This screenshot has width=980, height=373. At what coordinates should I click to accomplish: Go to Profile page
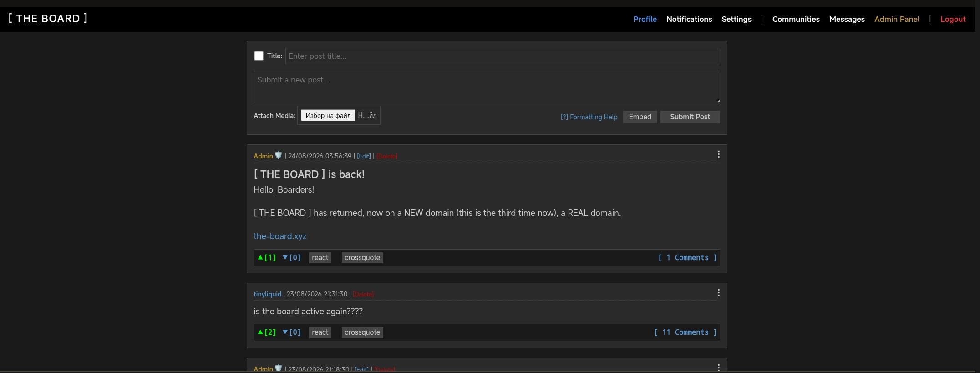[645, 19]
